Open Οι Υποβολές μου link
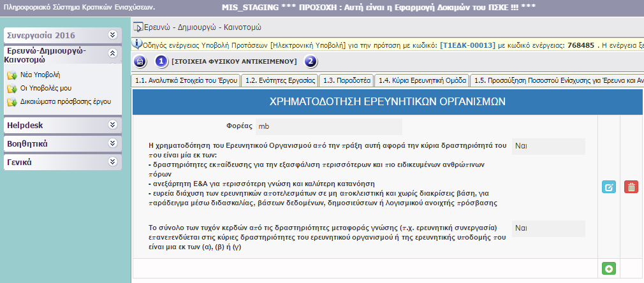The height and width of the screenshot is (283, 644). (46, 88)
